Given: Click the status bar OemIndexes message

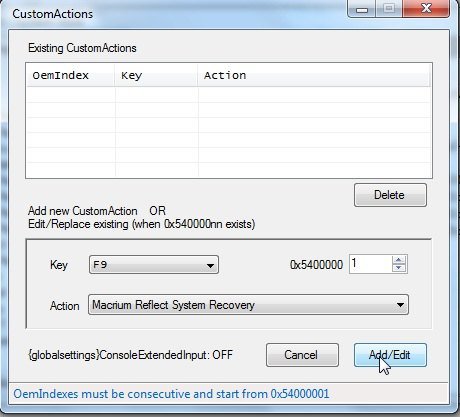Looking at the screenshot, I should coord(171,394).
